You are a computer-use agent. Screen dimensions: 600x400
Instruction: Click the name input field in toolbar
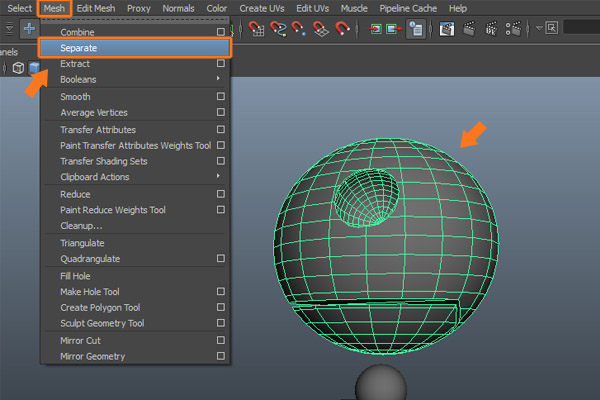pos(580,28)
